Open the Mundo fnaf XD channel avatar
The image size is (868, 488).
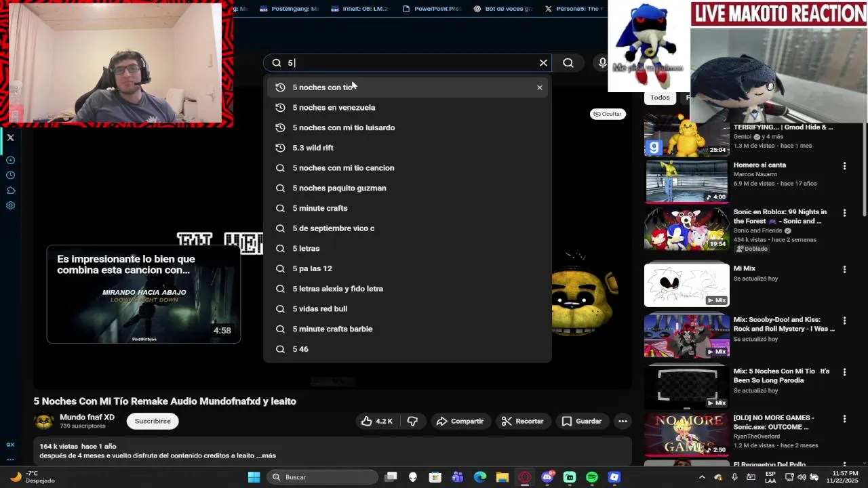pyautogui.click(x=44, y=421)
